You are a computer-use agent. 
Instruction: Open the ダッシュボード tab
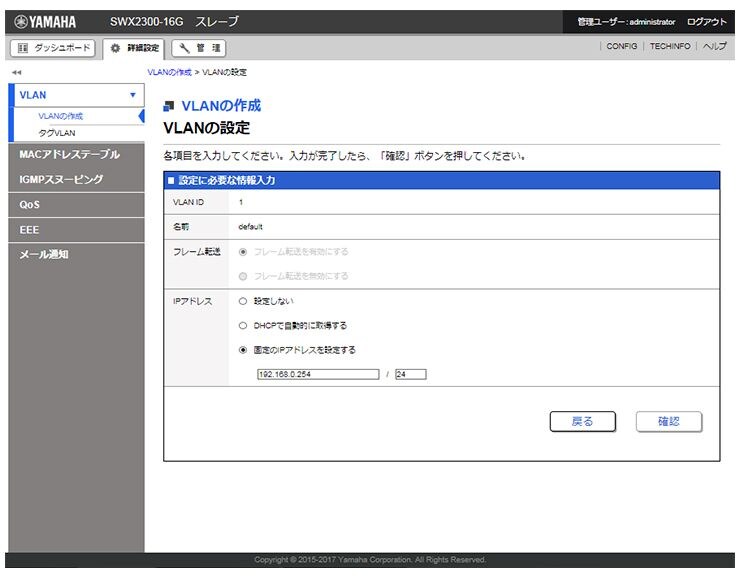[55, 47]
